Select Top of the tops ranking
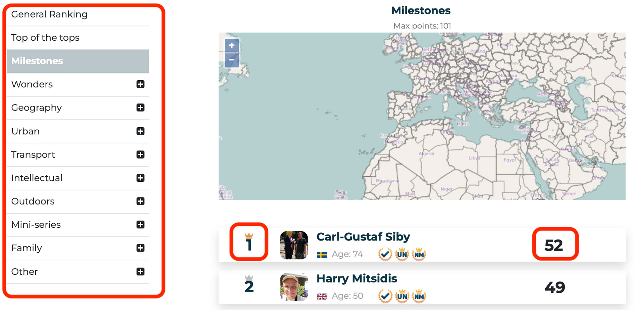 coord(45,38)
